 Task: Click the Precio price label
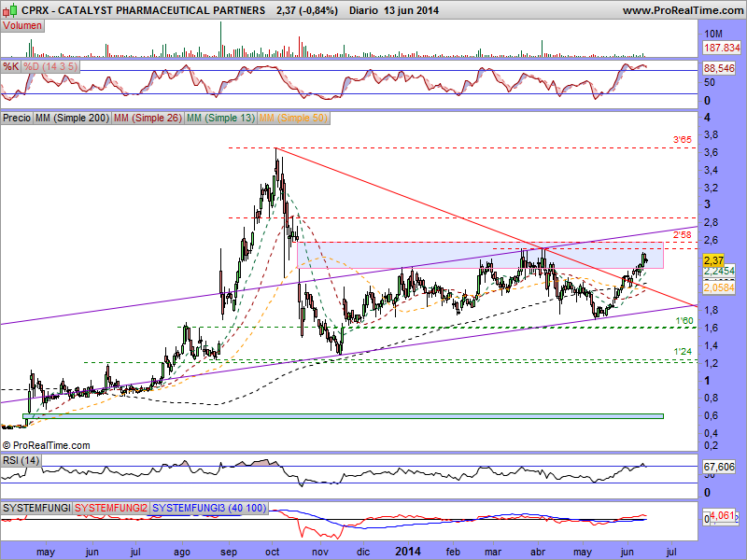point(17,118)
